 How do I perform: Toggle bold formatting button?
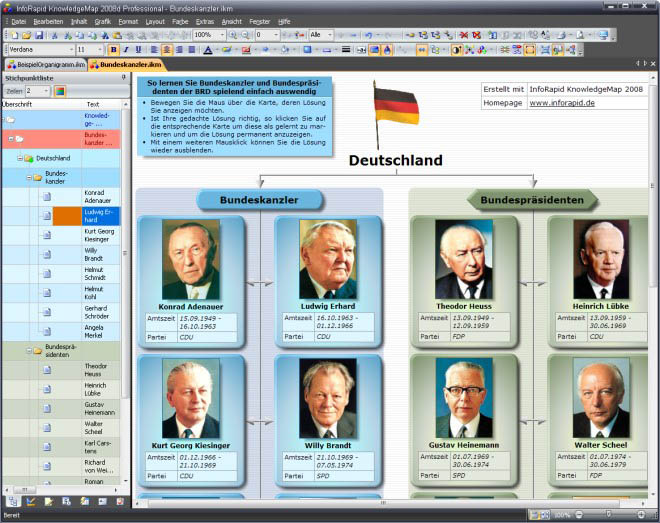point(113,49)
